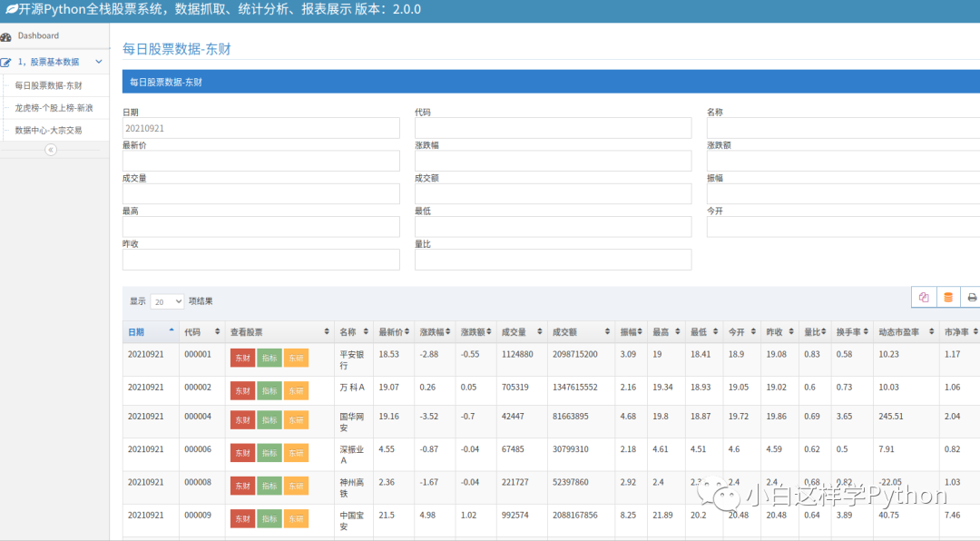
Task: 点击橙色的数据库导出图标
Action: coord(948,297)
